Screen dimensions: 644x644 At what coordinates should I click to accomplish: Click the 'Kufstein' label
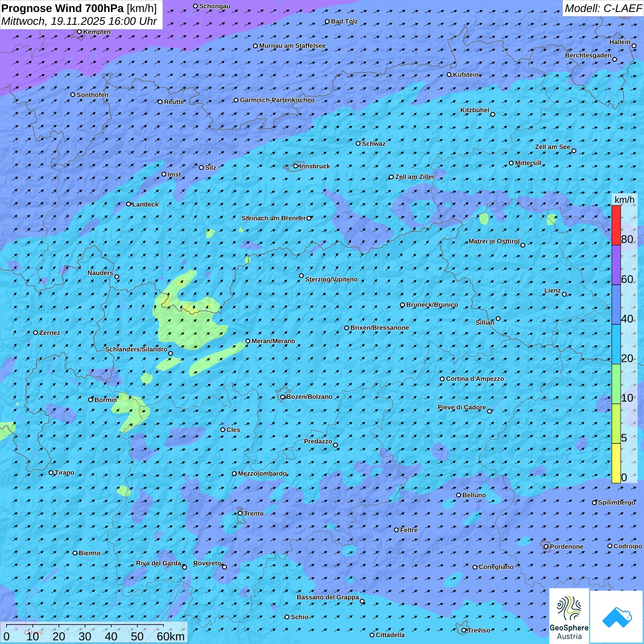pyautogui.click(x=466, y=75)
